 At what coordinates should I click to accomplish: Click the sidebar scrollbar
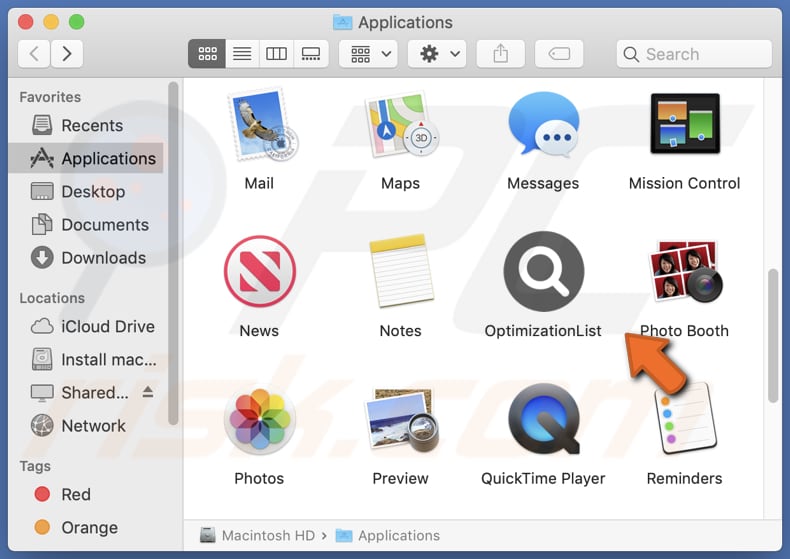coord(173,253)
